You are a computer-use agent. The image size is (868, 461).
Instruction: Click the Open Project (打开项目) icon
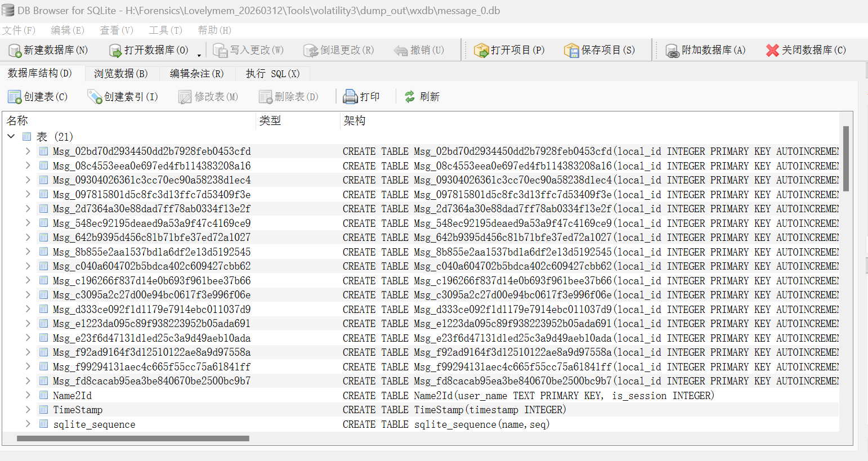pyautogui.click(x=481, y=51)
